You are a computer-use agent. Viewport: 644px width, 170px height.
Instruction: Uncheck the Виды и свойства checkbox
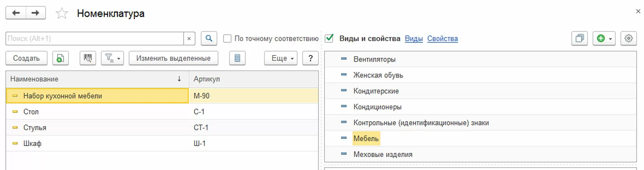(x=329, y=39)
